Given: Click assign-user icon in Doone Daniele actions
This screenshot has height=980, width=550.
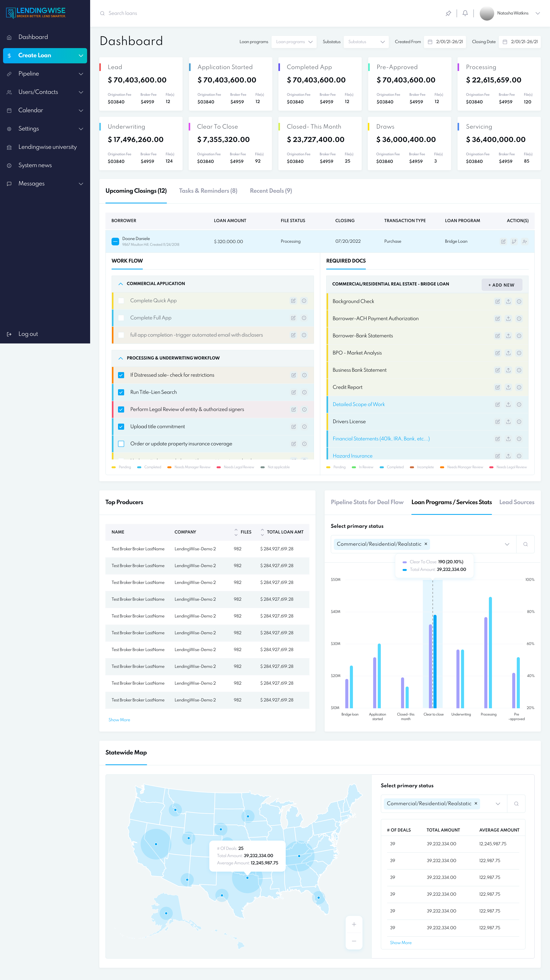Looking at the screenshot, I should 524,242.
